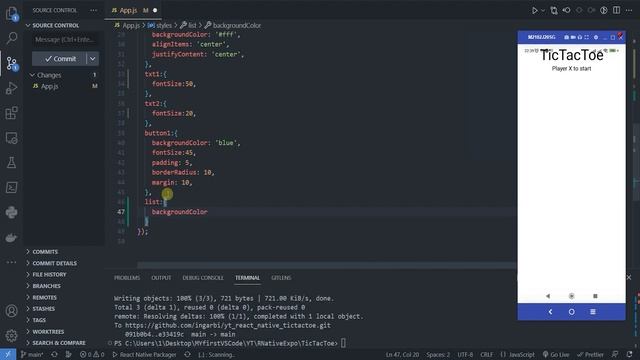Open notifications bell in status bar
Image resolution: width=640 pixels, height=360 pixels.
(x=630, y=355)
